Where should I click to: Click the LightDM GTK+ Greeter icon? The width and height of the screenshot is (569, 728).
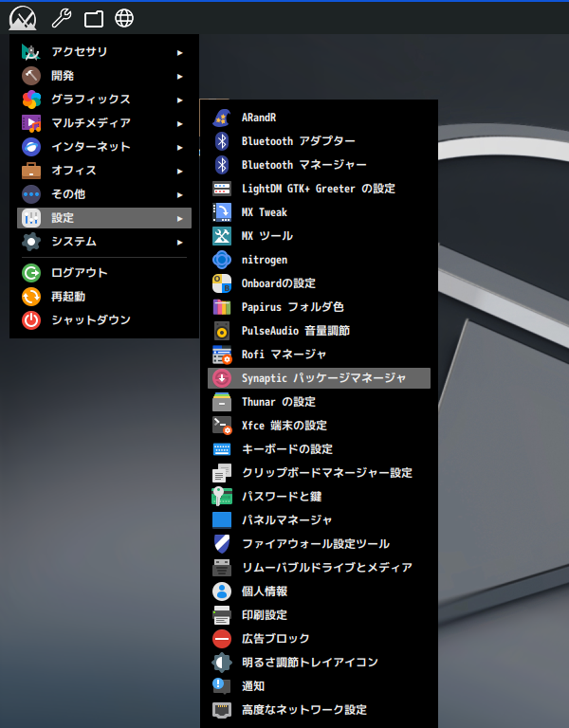click(222, 189)
